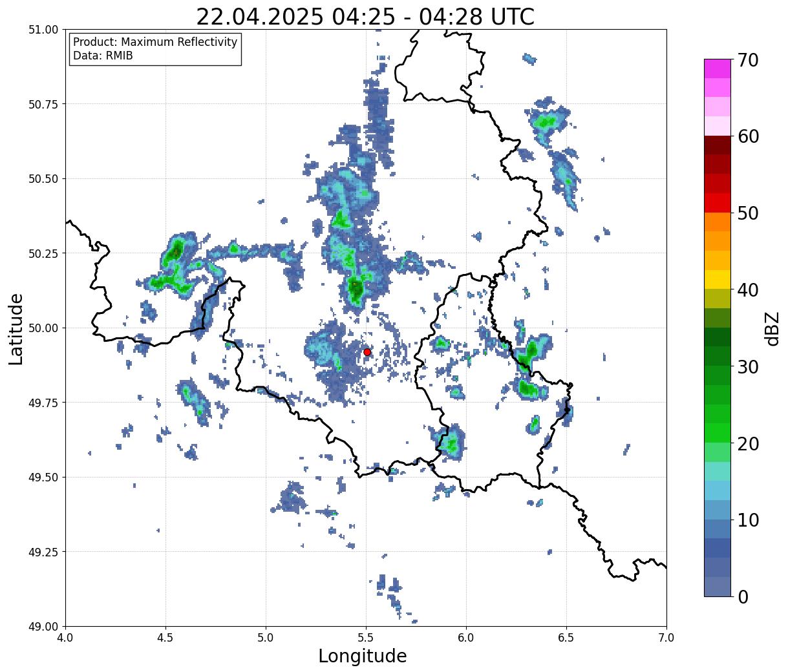
Task: Click the red location marker dot
Action: (x=367, y=352)
